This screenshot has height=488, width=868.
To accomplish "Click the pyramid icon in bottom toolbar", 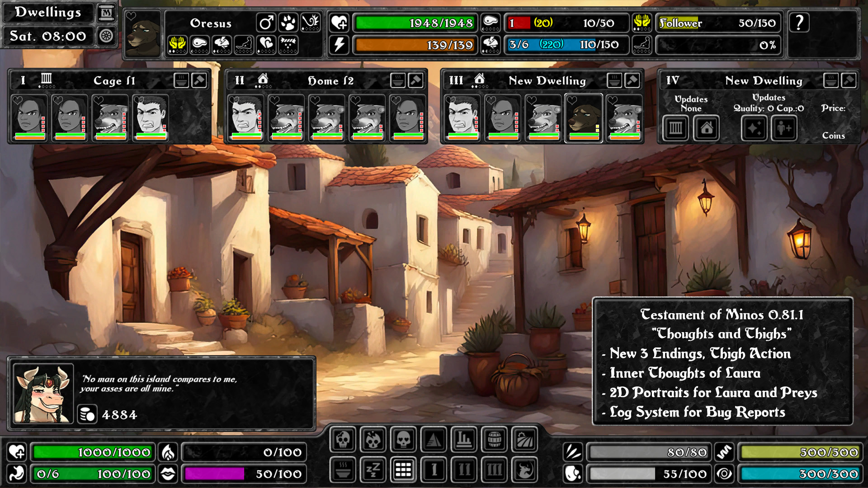I will 434,439.
